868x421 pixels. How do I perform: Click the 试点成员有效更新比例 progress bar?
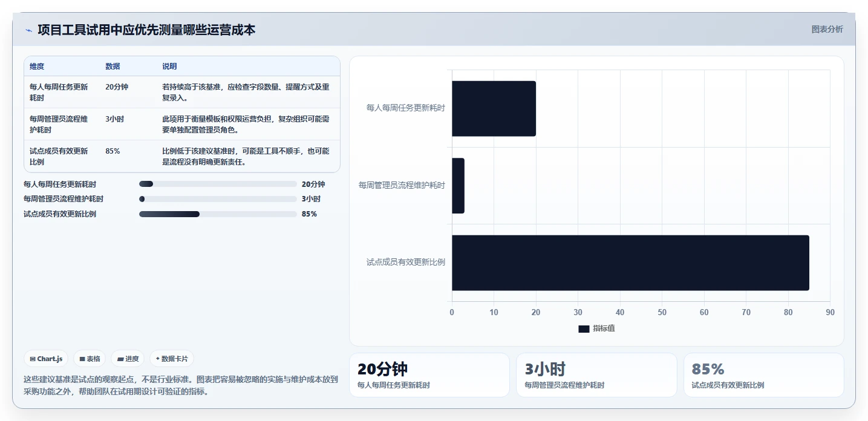(x=218, y=214)
